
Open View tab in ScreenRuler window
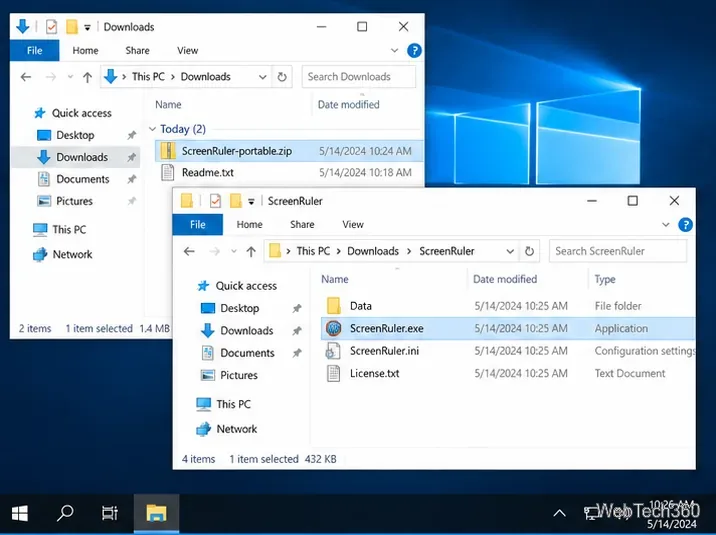click(x=353, y=225)
